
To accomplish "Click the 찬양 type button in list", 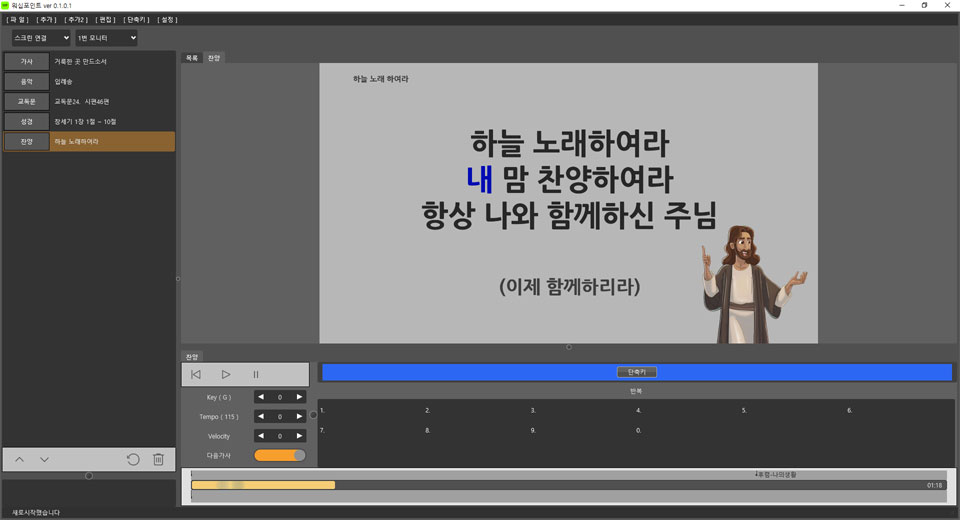I will pos(26,141).
